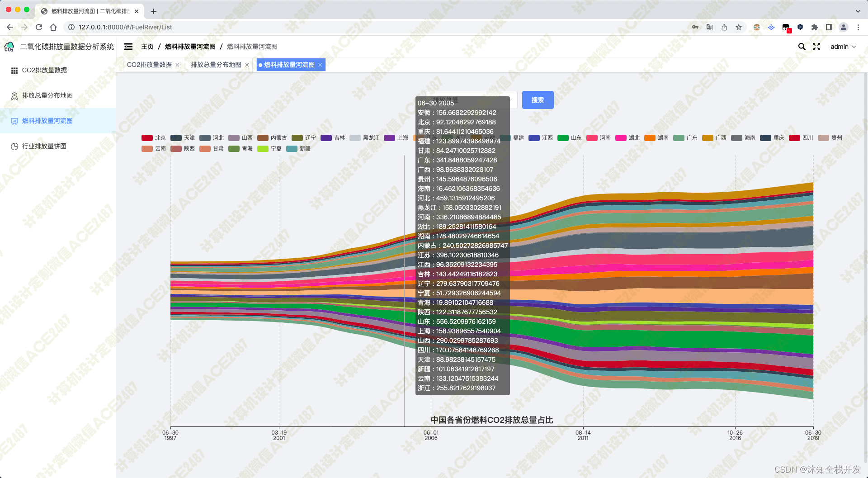Toggle the 四川 legend entry

[x=801, y=138]
